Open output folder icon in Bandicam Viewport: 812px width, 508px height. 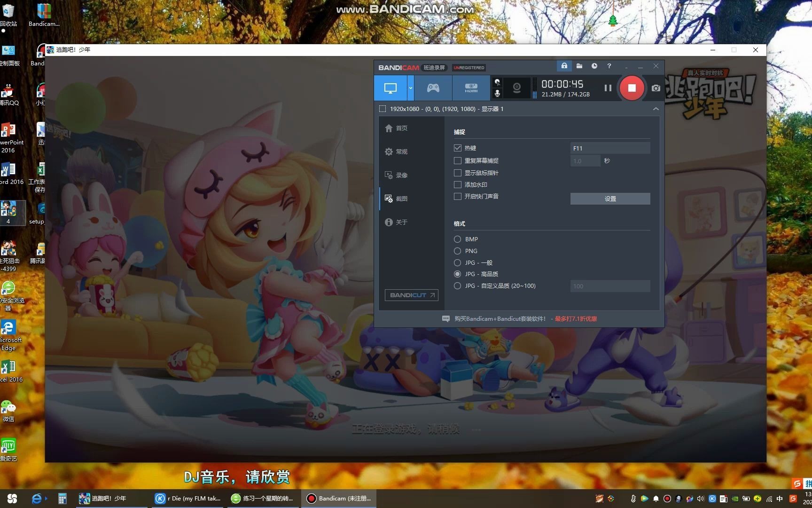tap(579, 66)
